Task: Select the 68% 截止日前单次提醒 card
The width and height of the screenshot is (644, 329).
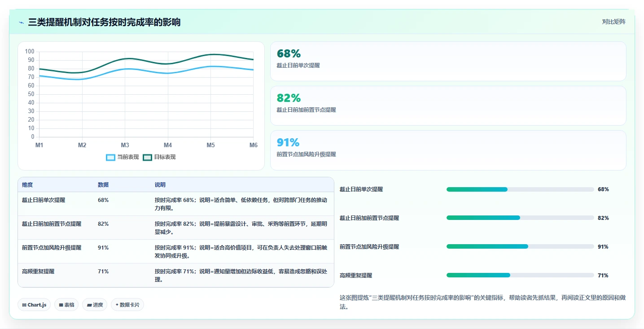Action: coord(448,61)
